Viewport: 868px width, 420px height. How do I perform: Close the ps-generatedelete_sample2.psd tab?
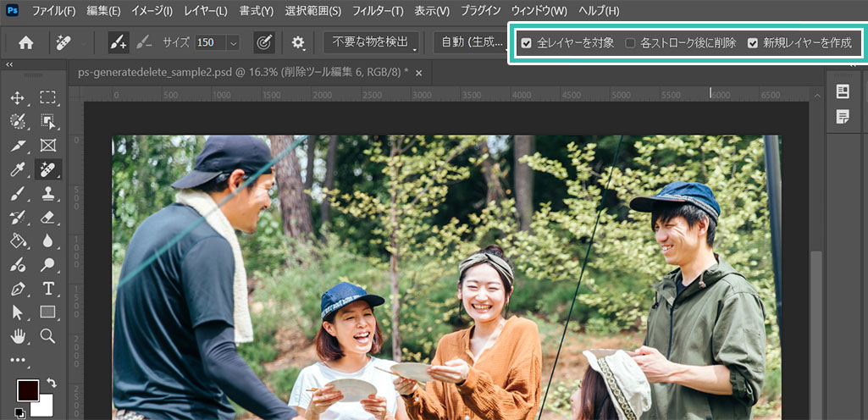pyautogui.click(x=419, y=73)
